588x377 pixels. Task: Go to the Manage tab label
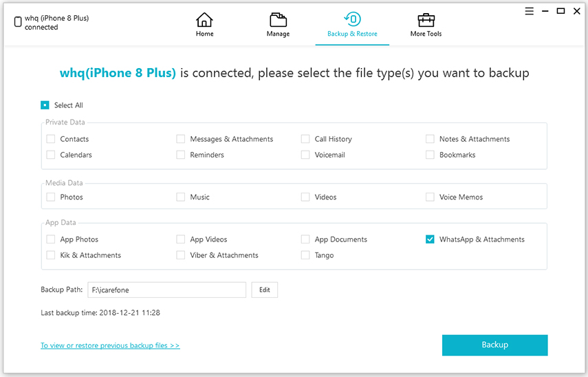[279, 34]
